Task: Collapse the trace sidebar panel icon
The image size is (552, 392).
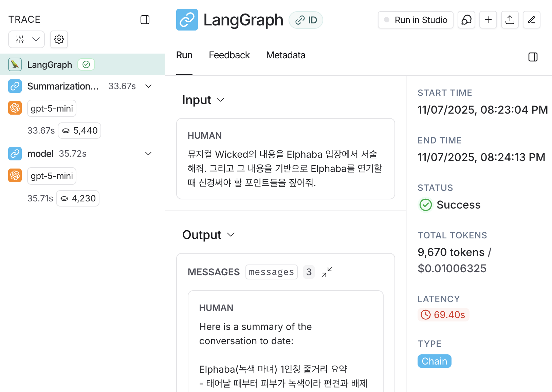Action: 145,20
